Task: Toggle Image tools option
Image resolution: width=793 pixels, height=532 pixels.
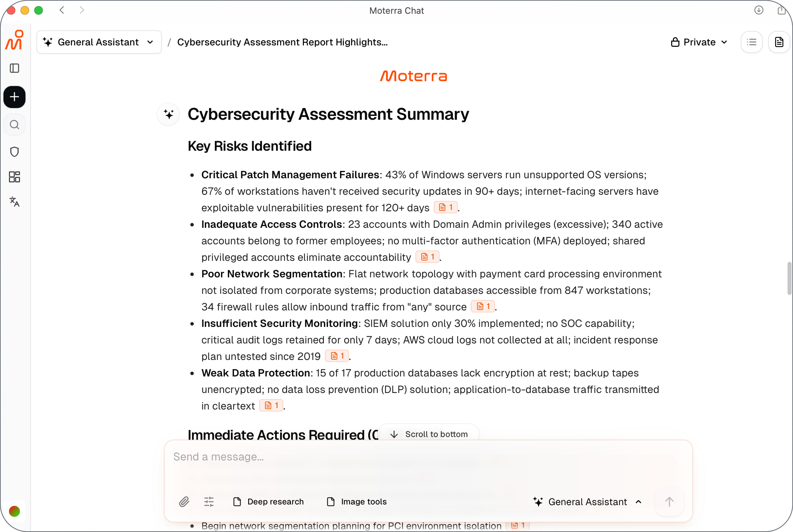Action: pos(357,502)
